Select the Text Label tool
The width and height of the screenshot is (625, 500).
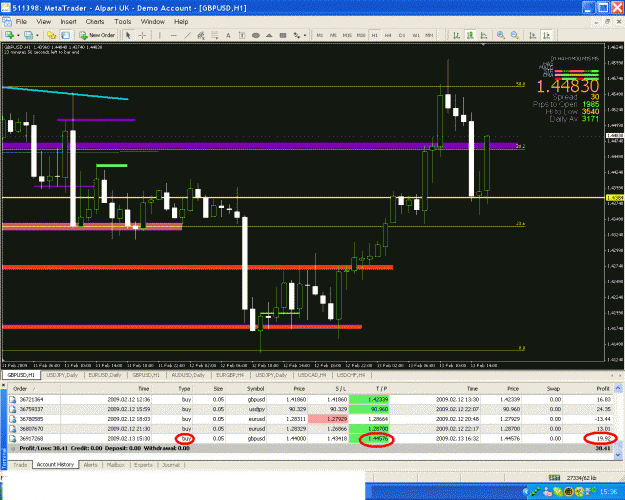click(x=242, y=35)
